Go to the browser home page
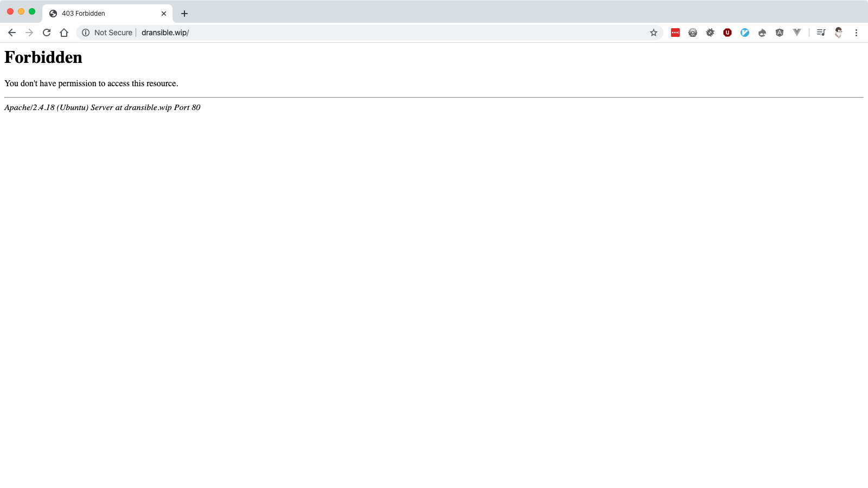The width and height of the screenshot is (868, 488). click(64, 33)
